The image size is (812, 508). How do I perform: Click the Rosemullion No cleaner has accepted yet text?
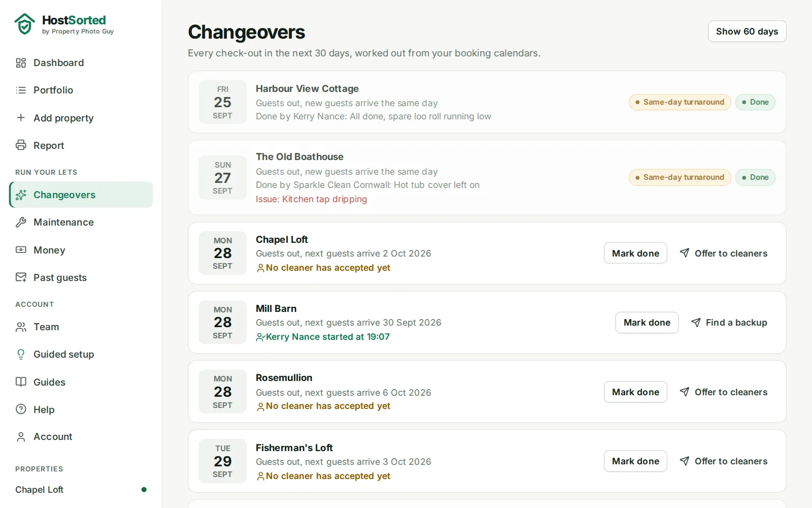[x=328, y=406]
